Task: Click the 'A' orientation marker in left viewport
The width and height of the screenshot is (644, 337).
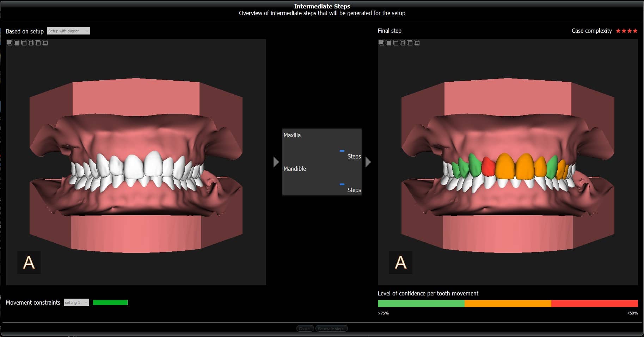Action: coord(29,262)
